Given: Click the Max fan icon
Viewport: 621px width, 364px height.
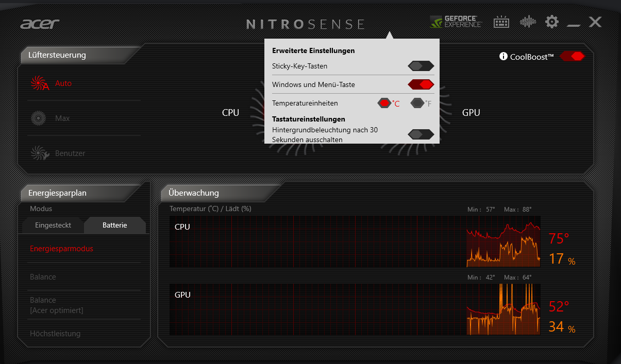Looking at the screenshot, I should click(x=38, y=118).
